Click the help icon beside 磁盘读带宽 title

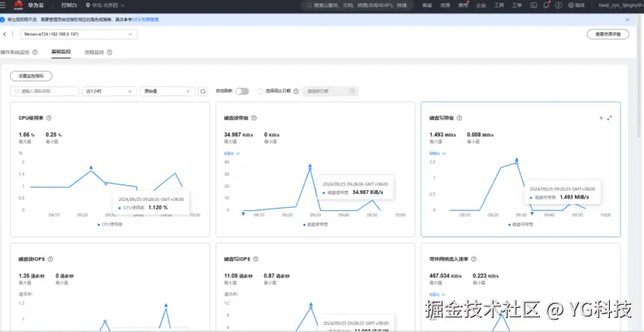tap(254, 118)
